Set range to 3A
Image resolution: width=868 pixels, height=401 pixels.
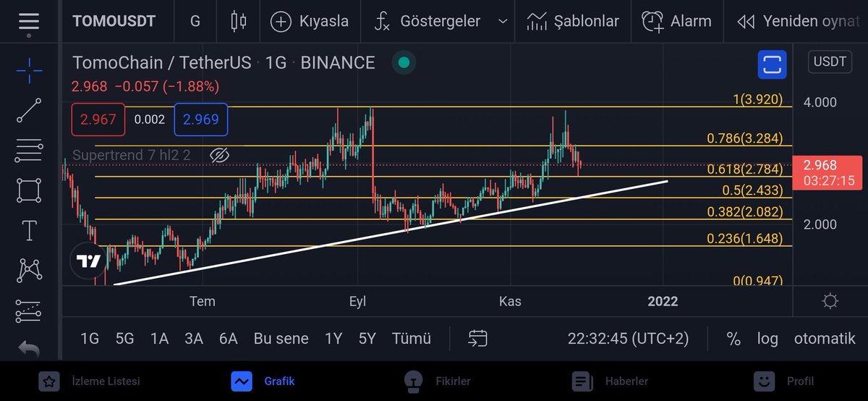(194, 339)
